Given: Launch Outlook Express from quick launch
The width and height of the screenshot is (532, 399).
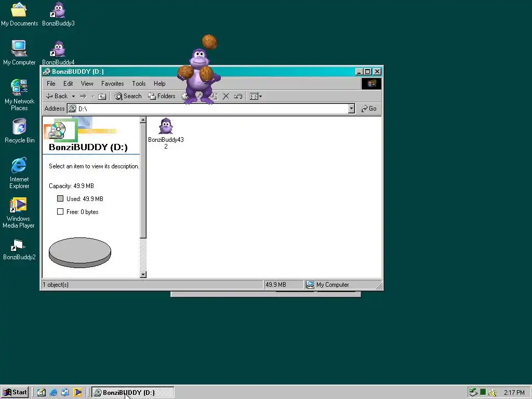Looking at the screenshot, I should 65,393.
